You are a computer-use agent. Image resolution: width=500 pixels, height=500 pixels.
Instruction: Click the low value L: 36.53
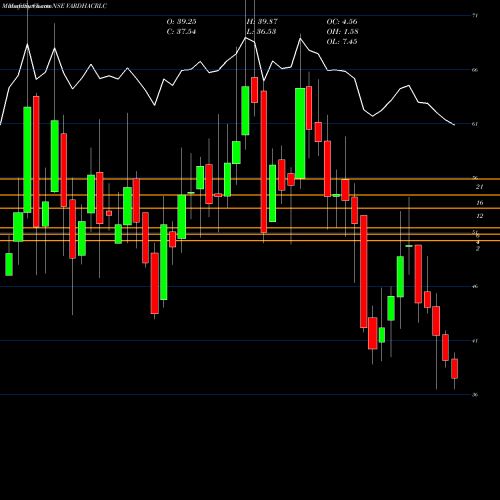261,32
